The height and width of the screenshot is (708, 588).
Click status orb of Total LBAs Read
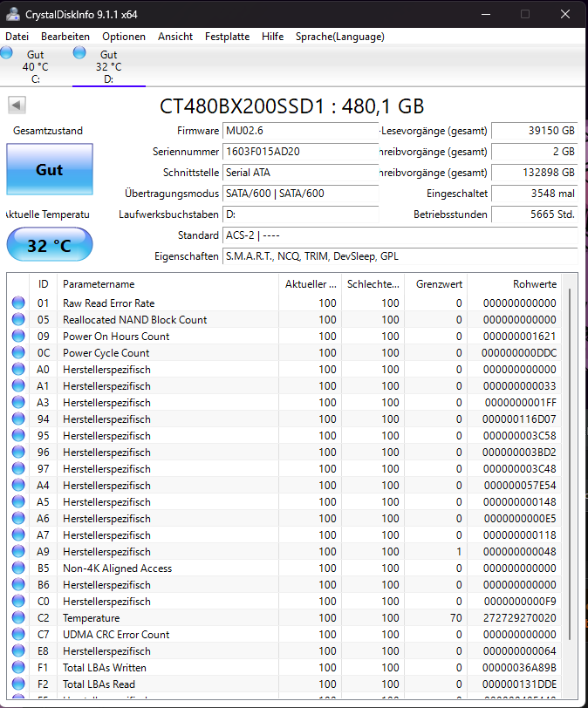click(18, 684)
